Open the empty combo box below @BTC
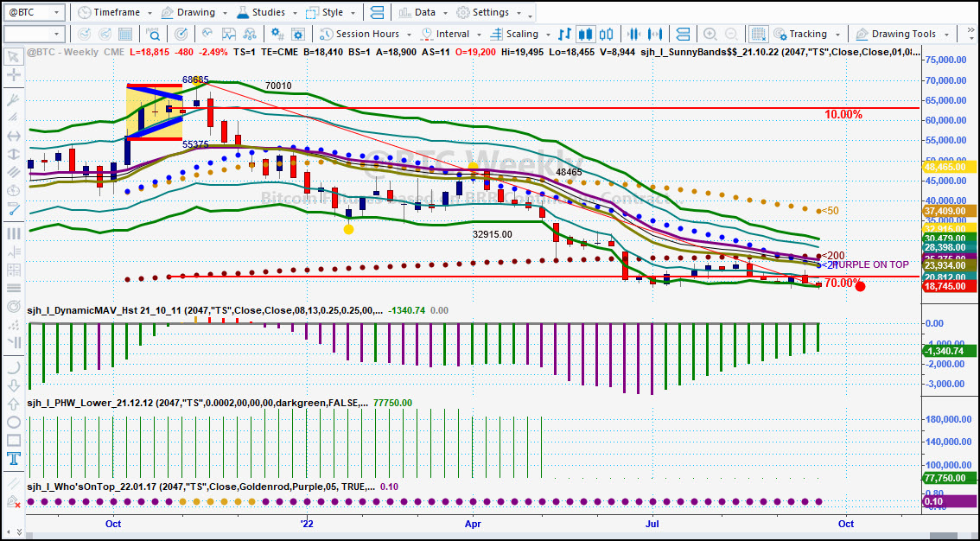Screen dimensions: 980x541 click(34, 34)
